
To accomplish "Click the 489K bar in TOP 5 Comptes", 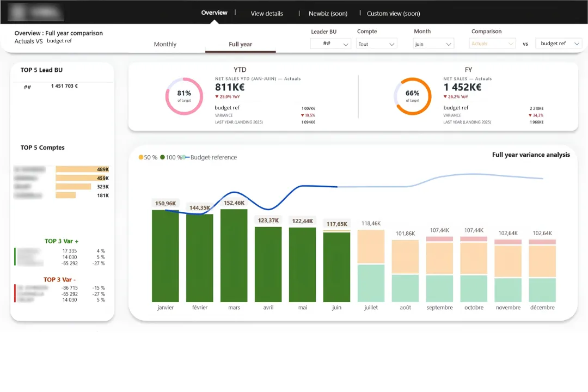I will pos(83,169).
